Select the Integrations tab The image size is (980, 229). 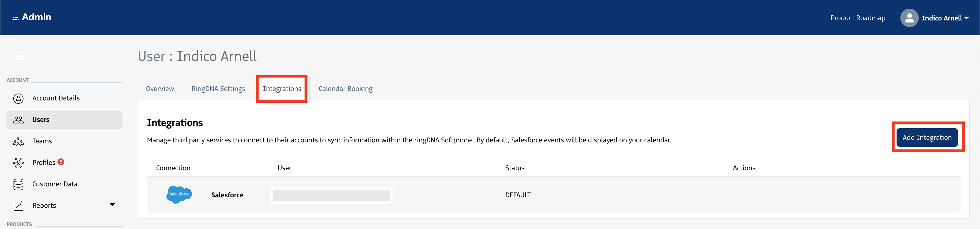[282, 89]
